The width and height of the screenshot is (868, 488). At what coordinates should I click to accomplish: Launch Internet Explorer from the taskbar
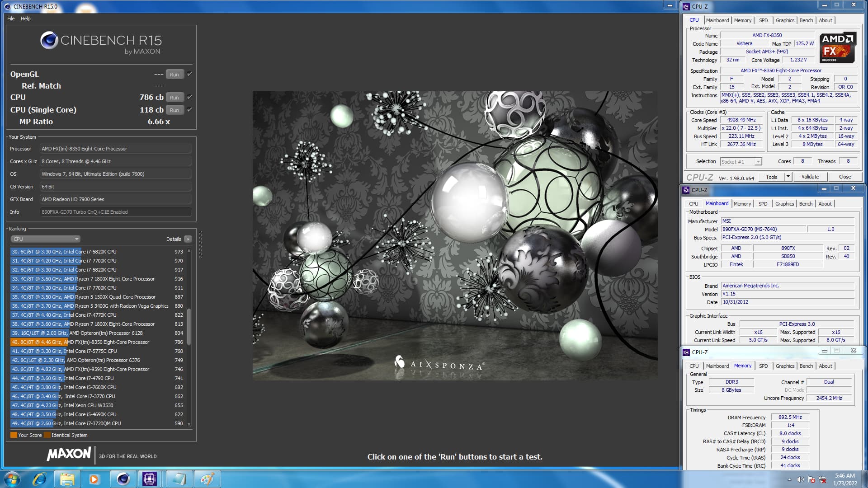point(40,479)
